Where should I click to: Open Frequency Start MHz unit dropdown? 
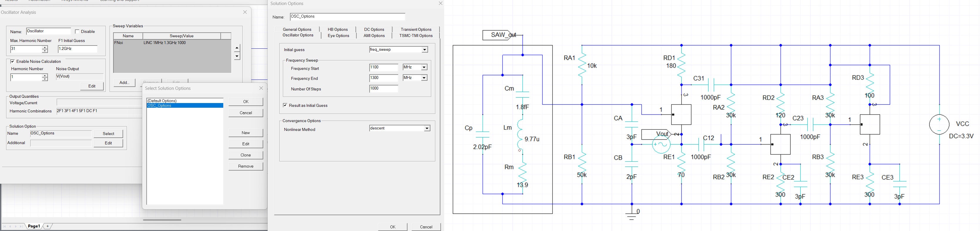click(x=424, y=67)
